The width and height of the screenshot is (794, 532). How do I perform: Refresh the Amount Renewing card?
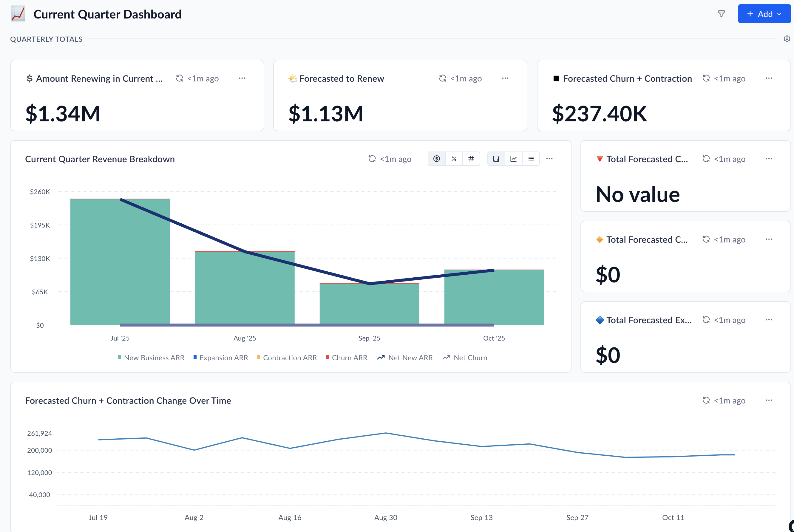tap(180, 78)
